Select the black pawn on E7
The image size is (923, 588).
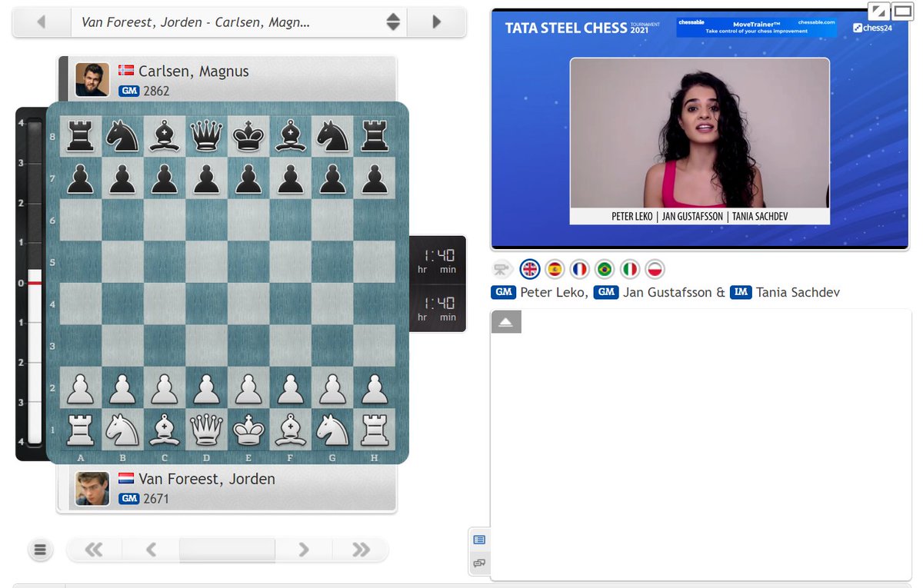tap(248, 178)
